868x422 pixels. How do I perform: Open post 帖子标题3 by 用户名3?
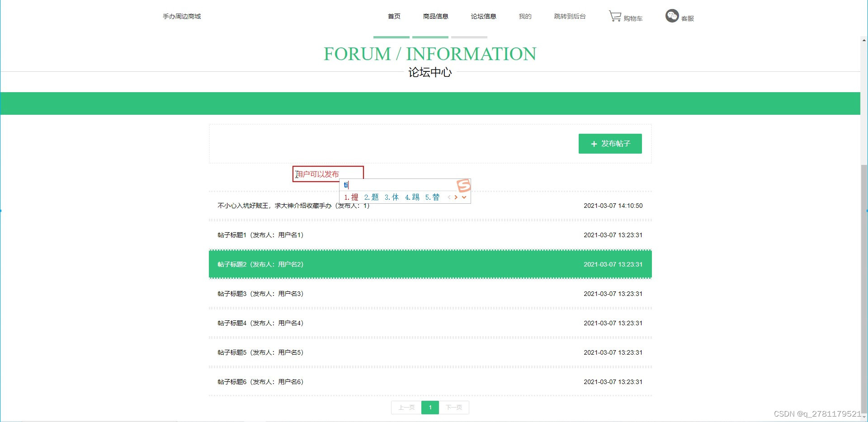[430, 294]
